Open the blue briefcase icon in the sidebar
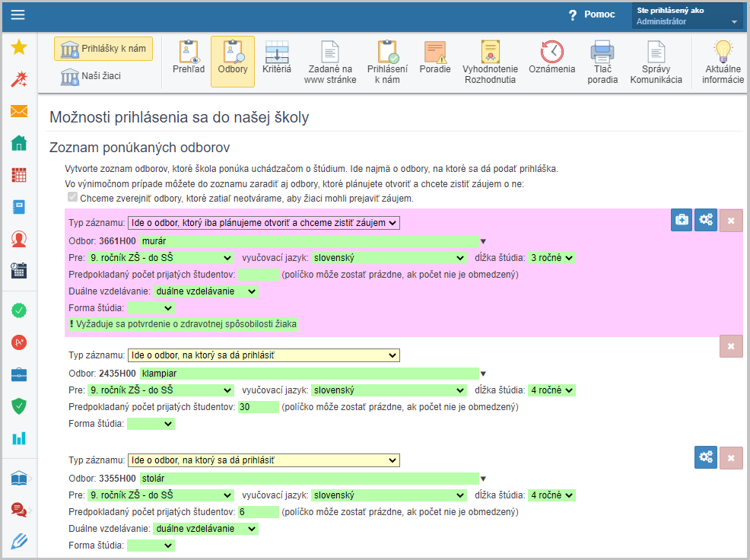 (19, 374)
